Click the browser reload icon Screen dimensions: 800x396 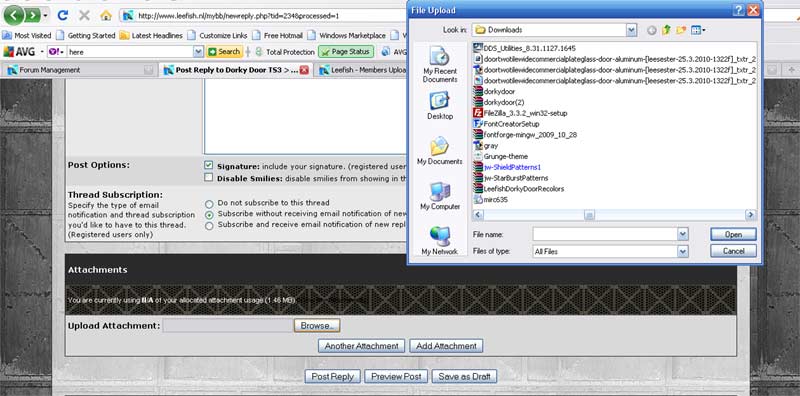click(x=63, y=16)
